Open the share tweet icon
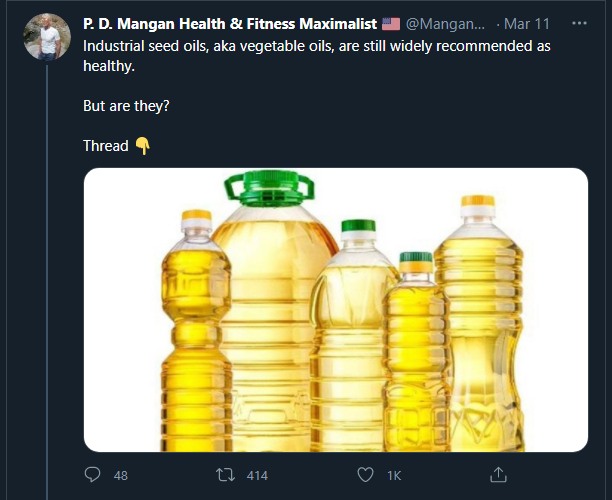Screen dimensions: 612x500 500,474
